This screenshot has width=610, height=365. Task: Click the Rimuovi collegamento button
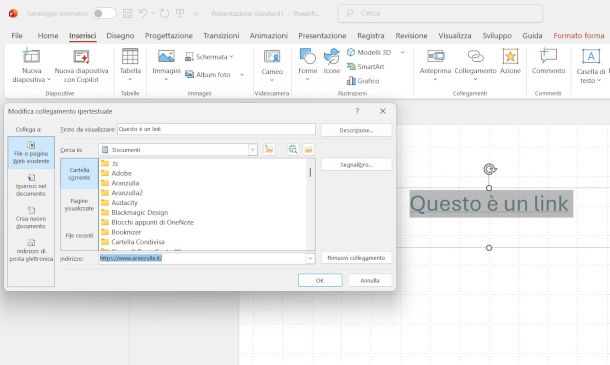tap(356, 258)
